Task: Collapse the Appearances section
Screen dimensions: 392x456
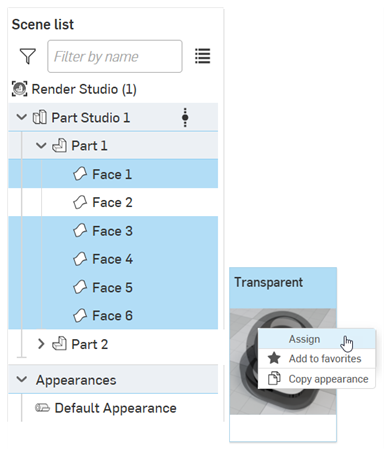Action: 22,379
